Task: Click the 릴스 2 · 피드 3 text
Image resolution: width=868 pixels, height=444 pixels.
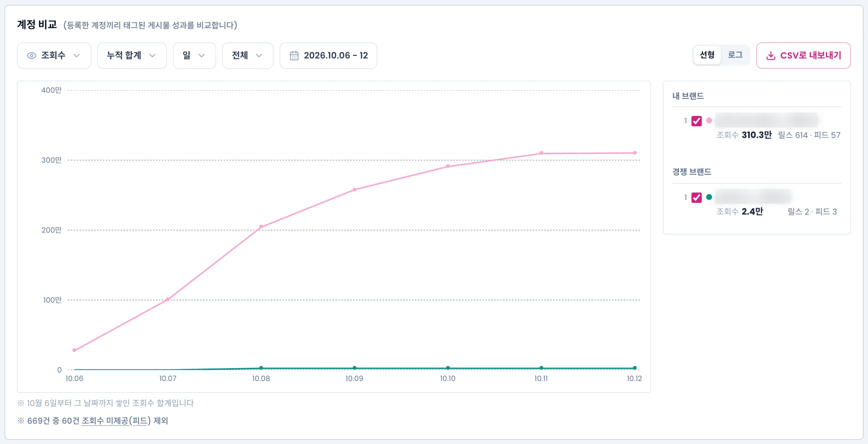Action: pos(812,212)
